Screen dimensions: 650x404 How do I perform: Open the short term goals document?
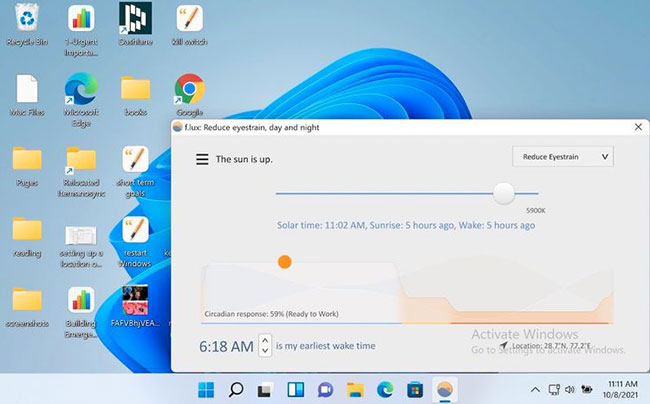(x=136, y=172)
